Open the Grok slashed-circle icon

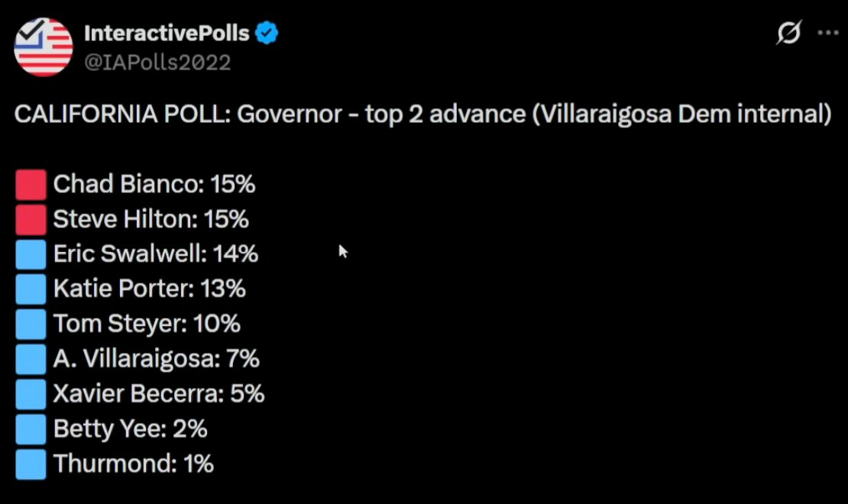point(789,34)
